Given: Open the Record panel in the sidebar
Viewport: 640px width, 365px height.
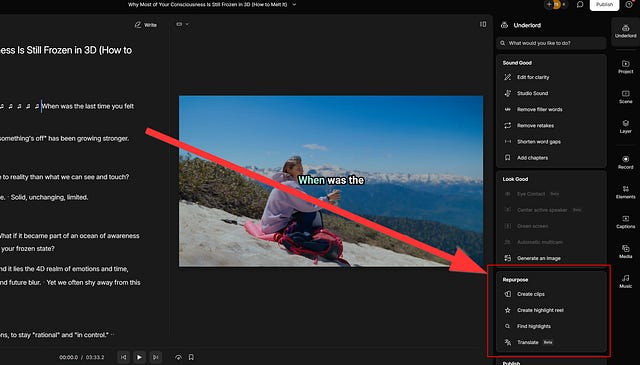Looking at the screenshot, I should [625, 162].
